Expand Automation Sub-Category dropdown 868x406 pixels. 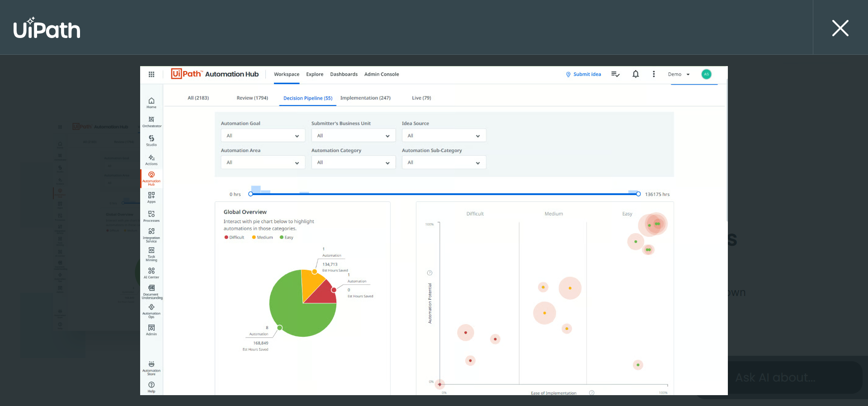[x=444, y=162]
